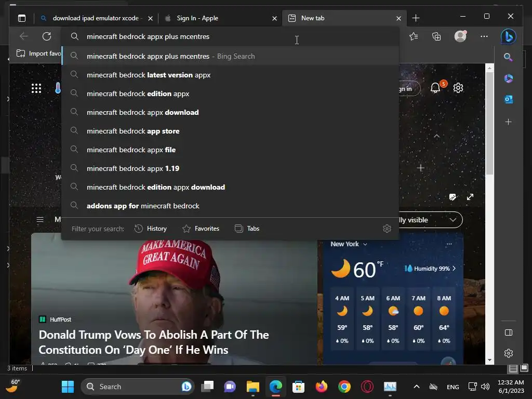Select suggestion minecraft bedrock edition appx
Screen dimensions: 532x399
pyautogui.click(x=230, y=94)
